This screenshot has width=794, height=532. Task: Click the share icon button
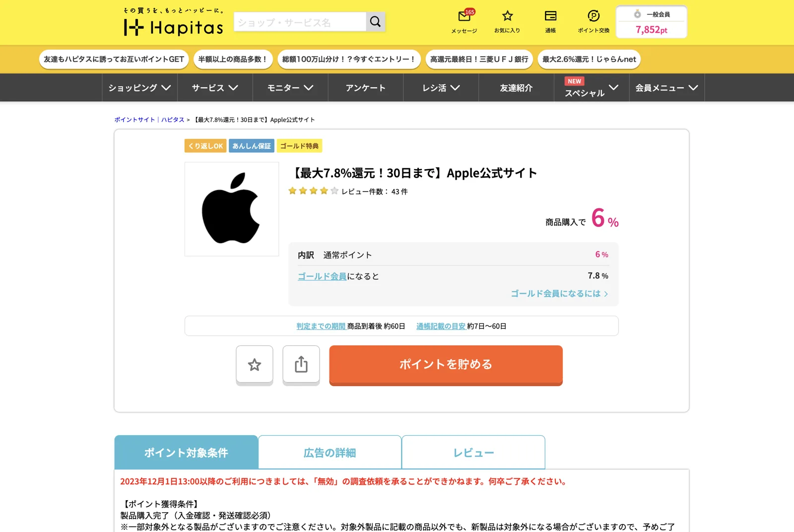(301, 365)
